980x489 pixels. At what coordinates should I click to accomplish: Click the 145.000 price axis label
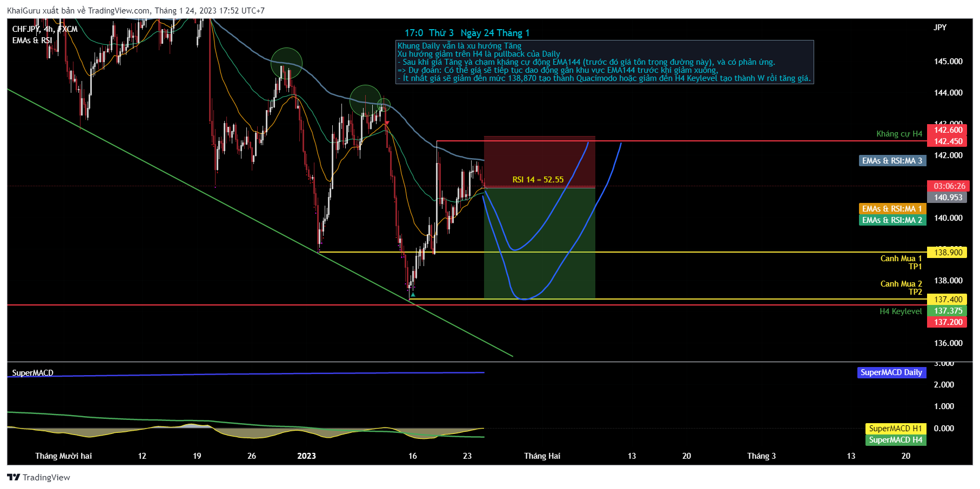(x=948, y=62)
